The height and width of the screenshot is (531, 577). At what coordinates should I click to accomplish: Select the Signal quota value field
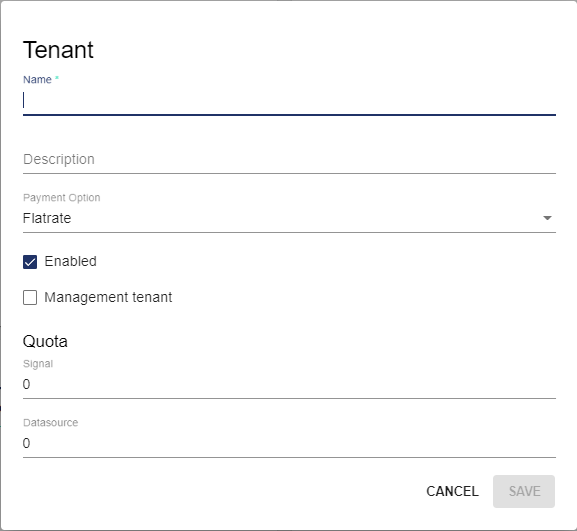click(x=289, y=384)
